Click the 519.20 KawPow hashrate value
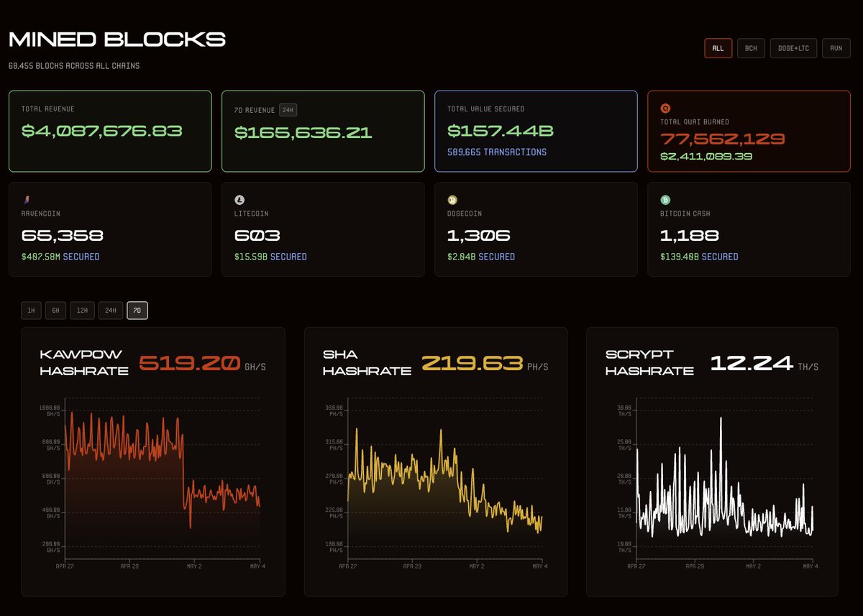Image resolution: width=863 pixels, height=616 pixels. pos(189,364)
